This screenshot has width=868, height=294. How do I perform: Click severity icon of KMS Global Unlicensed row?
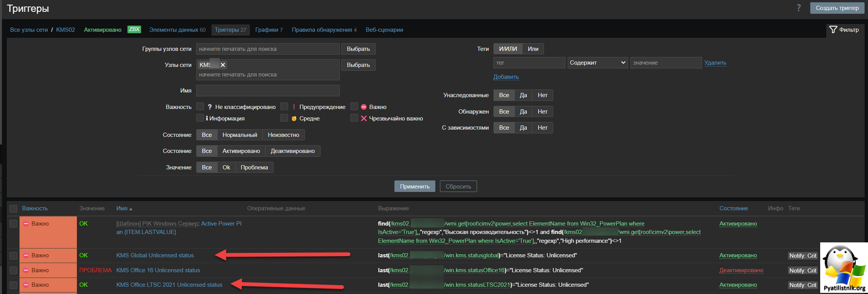tap(26, 255)
